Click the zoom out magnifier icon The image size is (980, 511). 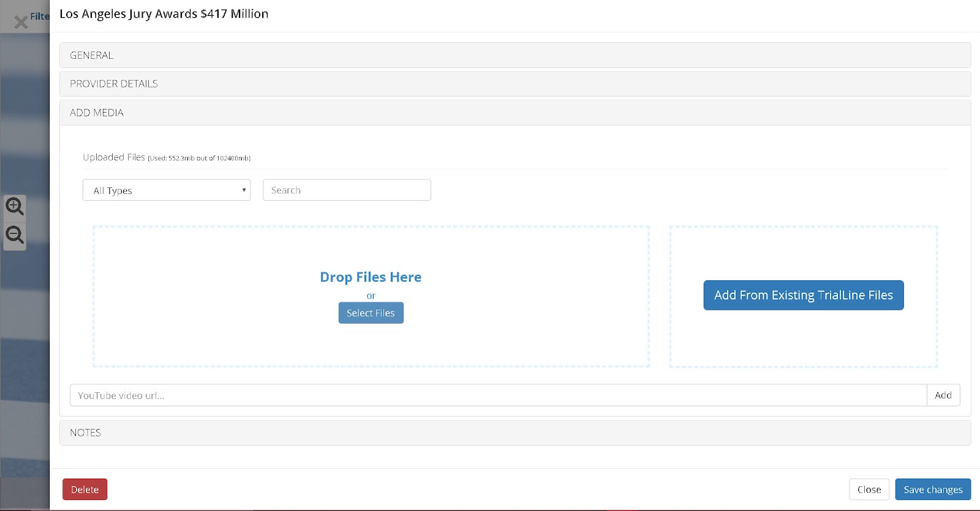point(15,235)
